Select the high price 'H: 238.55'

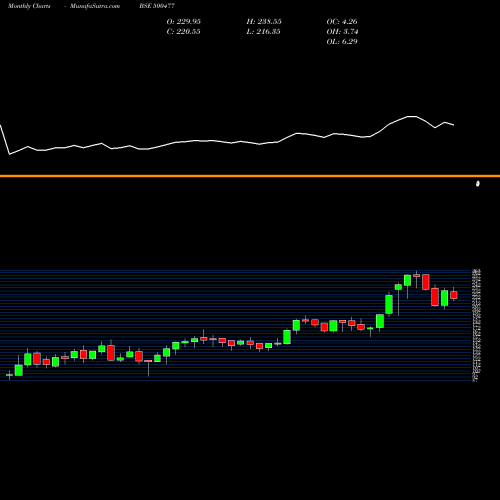click(264, 22)
